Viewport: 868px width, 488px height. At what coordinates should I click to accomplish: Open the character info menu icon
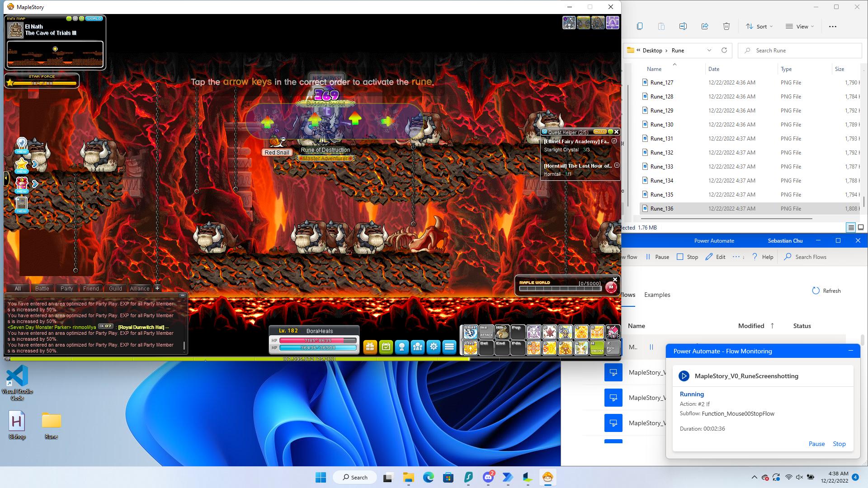pyautogui.click(x=401, y=347)
